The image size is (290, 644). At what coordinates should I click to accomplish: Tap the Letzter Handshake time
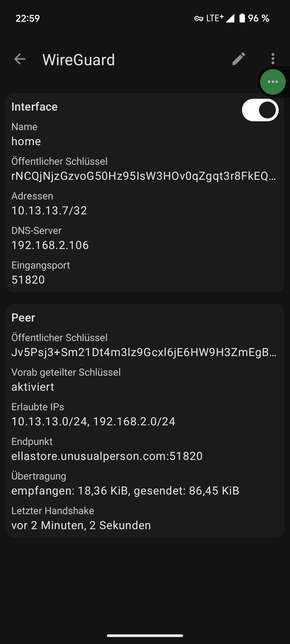[81, 525]
